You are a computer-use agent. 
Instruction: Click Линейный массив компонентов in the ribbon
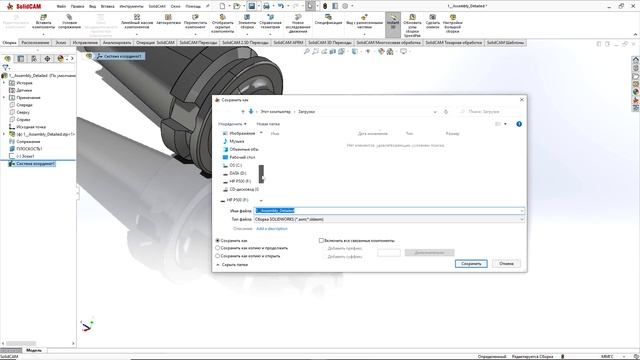click(137, 22)
